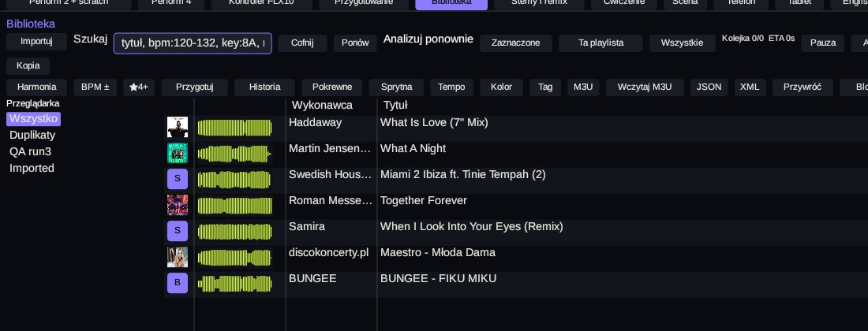The image size is (868, 331).
Task: Click the discokoncerty.pl cover art icon
Action: click(177, 257)
